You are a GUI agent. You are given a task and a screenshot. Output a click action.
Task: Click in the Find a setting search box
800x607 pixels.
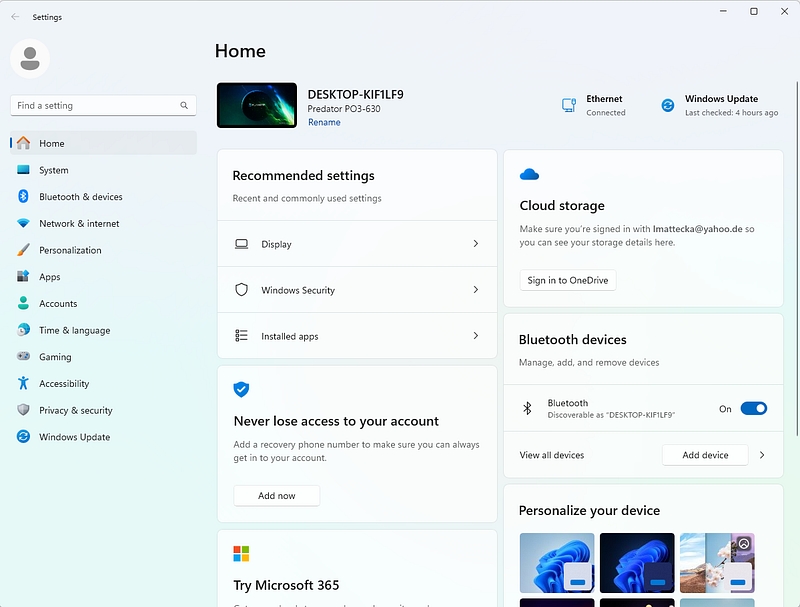click(x=103, y=106)
